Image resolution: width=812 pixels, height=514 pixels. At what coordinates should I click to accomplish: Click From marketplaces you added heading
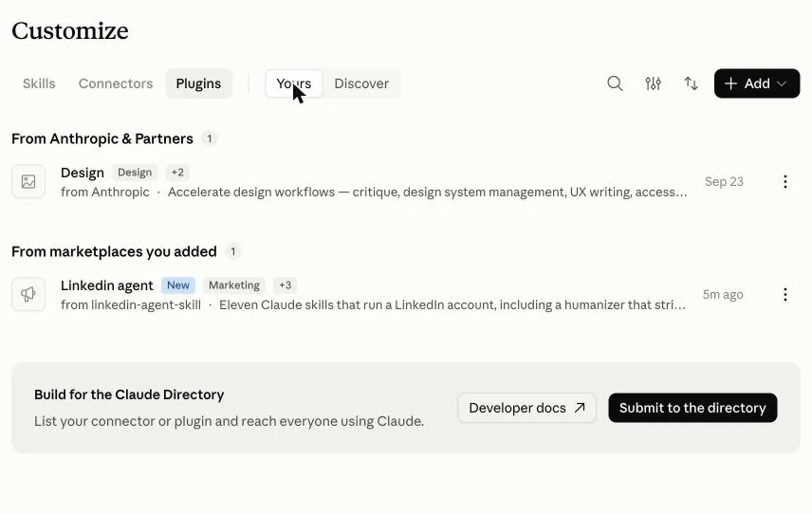pyautogui.click(x=114, y=251)
